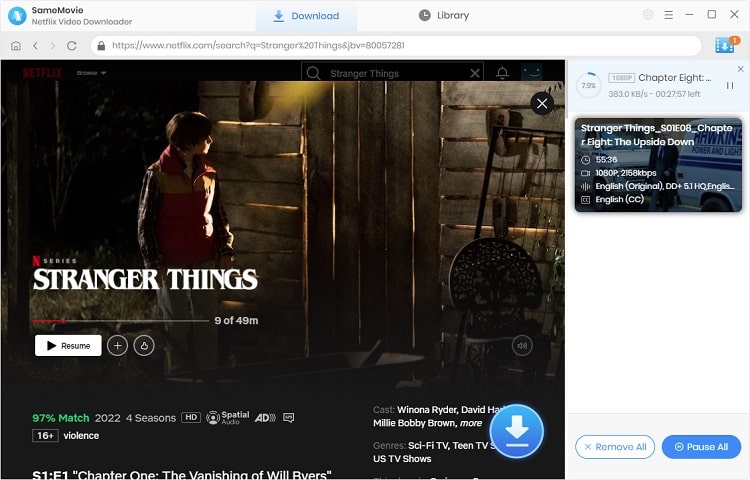Click the Resume play button

coord(68,346)
